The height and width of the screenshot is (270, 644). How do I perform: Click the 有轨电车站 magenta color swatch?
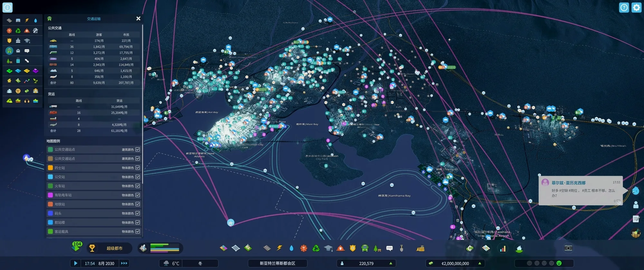click(x=50, y=195)
